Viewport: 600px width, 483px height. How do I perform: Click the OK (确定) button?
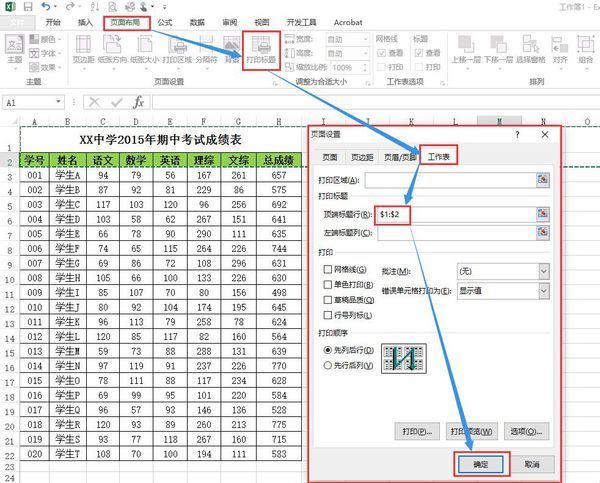point(481,464)
